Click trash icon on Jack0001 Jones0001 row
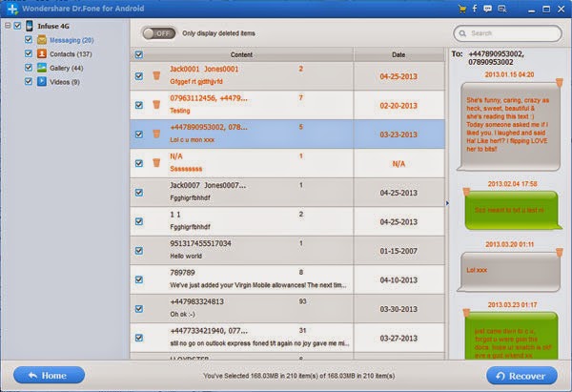The height and width of the screenshot is (392, 572). pyautogui.click(x=156, y=75)
